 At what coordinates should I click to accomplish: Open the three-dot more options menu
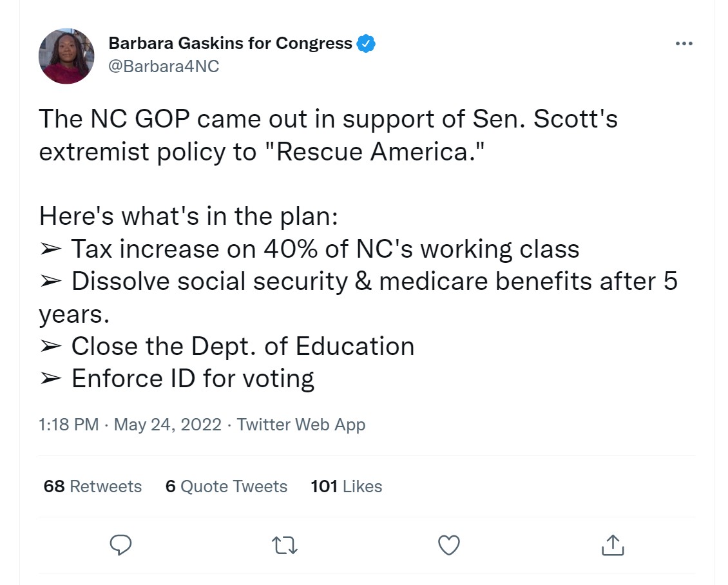684,44
